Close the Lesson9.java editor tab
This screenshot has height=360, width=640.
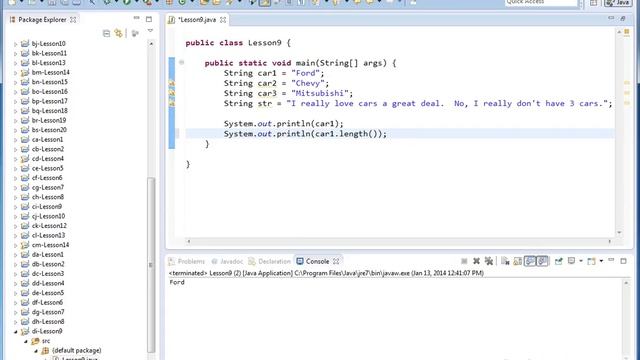tap(223, 20)
